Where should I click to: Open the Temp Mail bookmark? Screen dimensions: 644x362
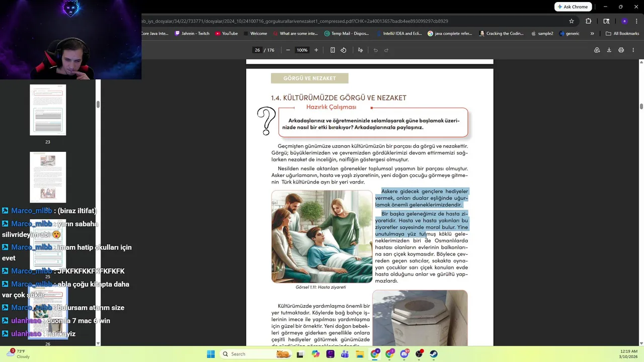pyautogui.click(x=347, y=34)
